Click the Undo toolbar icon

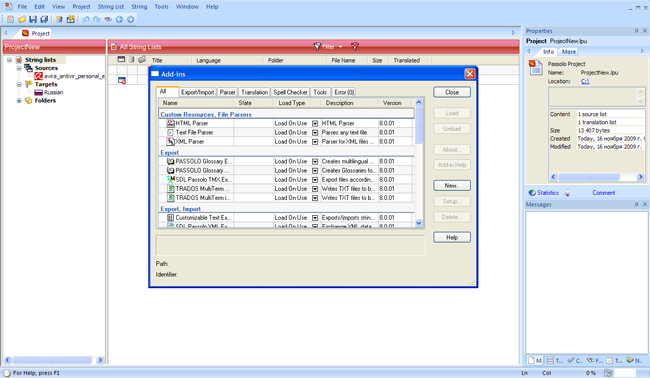coord(86,19)
